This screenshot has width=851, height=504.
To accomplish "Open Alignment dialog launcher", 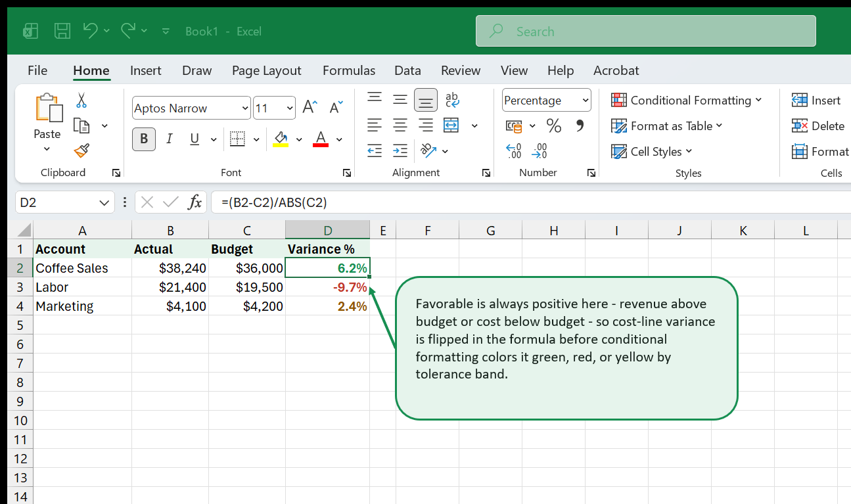I will [486, 173].
